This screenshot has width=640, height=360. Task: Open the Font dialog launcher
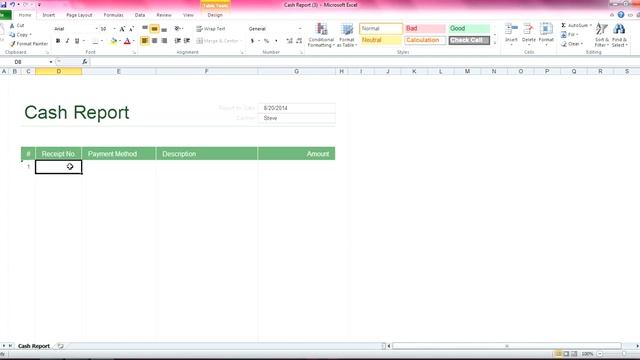point(134,53)
